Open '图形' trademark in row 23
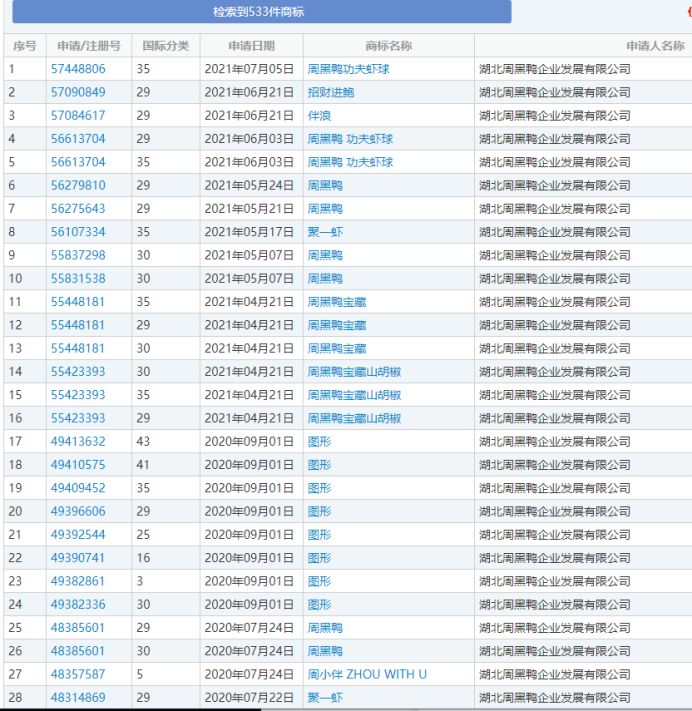The image size is (692, 711). [x=319, y=581]
